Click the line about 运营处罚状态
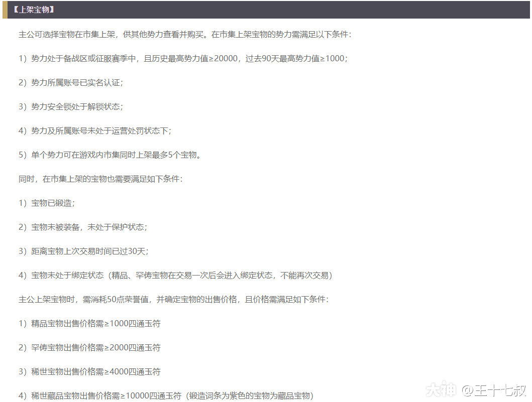Image resolution: width=532 pixels, height=402 pixels. 95,131
